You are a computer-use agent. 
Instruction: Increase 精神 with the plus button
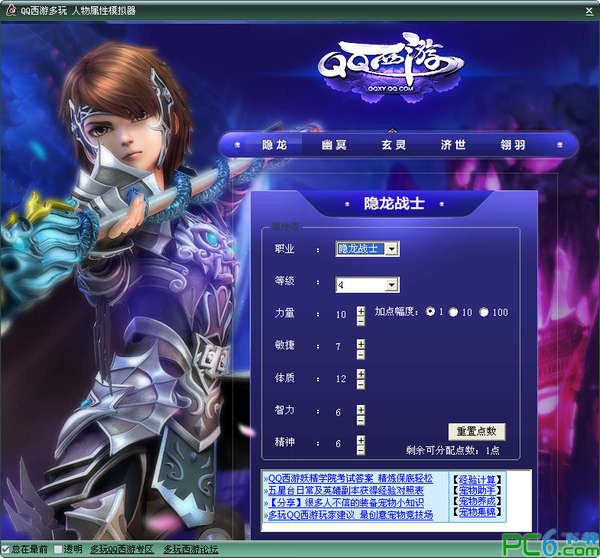361,440
